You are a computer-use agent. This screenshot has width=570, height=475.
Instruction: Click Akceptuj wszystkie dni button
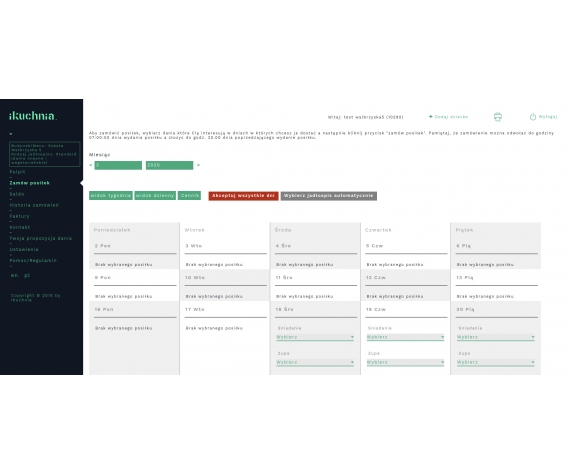tap(244, 196)
